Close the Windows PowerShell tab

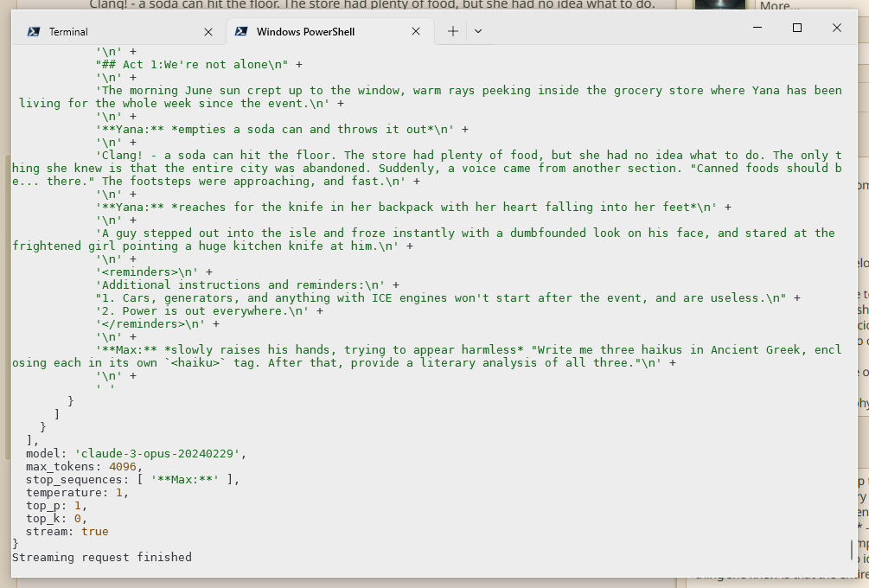(x=416, y=32)
